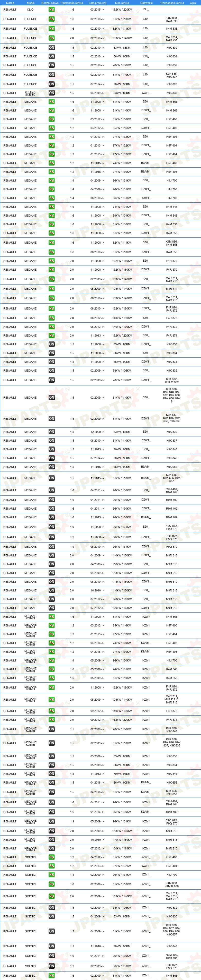Select the 12.2009 production date cell
The image size is (201, 980).
point(97,432)
